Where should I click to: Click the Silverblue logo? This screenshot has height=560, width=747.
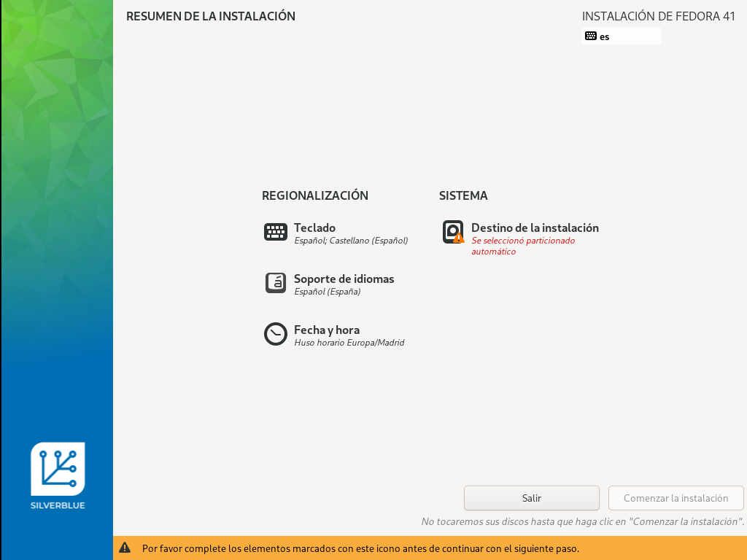pos(58,475)
